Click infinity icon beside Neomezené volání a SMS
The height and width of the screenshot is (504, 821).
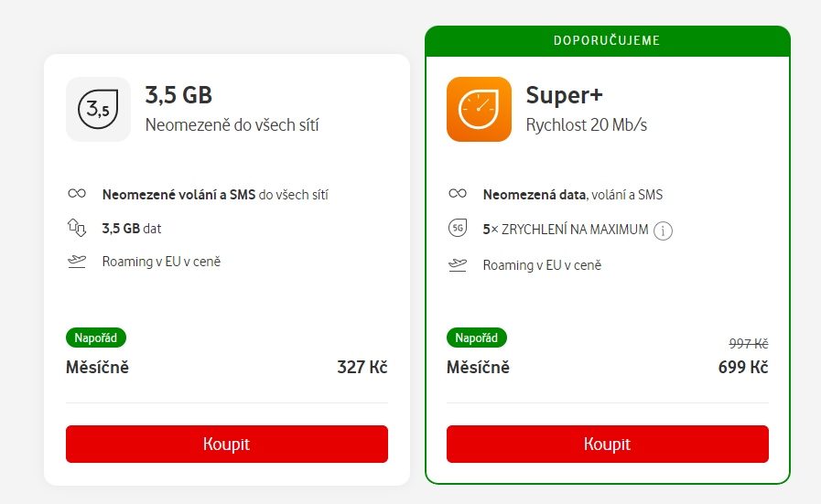click(x=77, y=194)
